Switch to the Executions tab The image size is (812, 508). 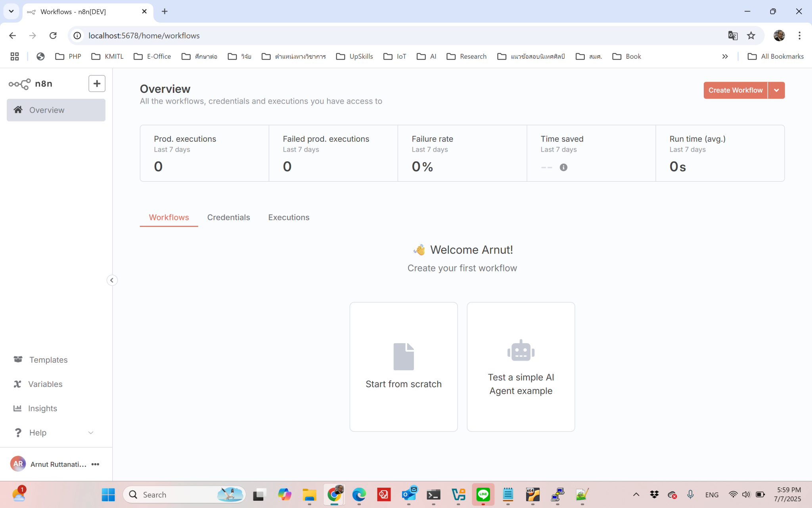pos(289,217)
